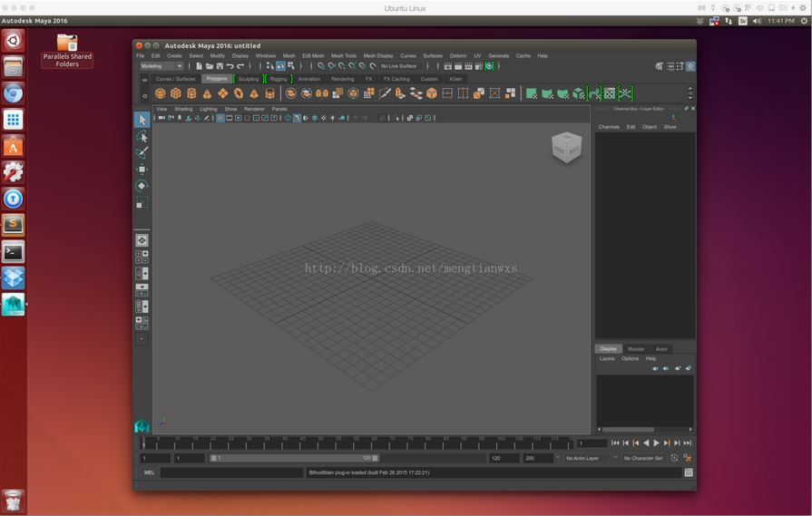Create a polygon cone from the shelf
The height and width of the screenshot is (516, 812).
point(207,93)
